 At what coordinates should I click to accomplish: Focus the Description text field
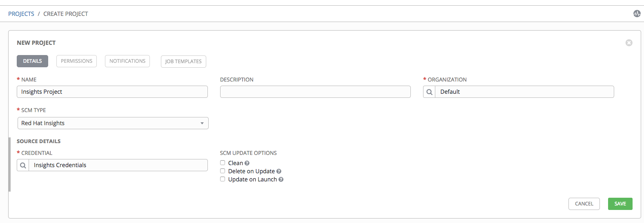[315, 92]
